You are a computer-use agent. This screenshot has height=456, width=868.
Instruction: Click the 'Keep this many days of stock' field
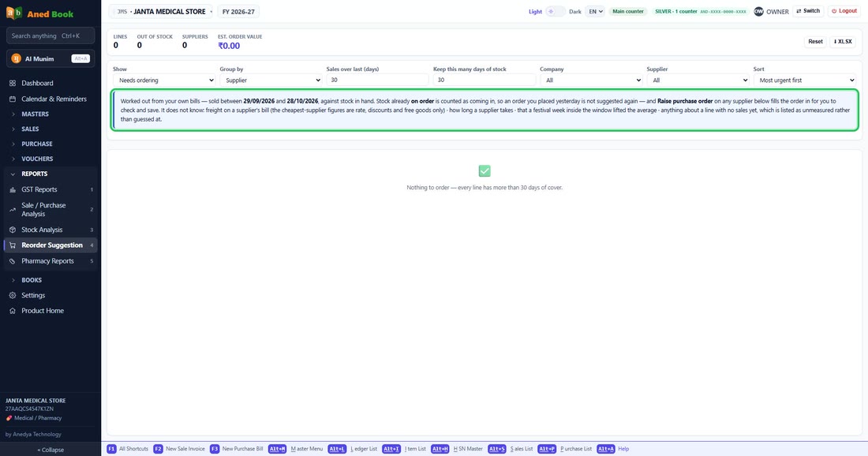click(x=485, y=80)
